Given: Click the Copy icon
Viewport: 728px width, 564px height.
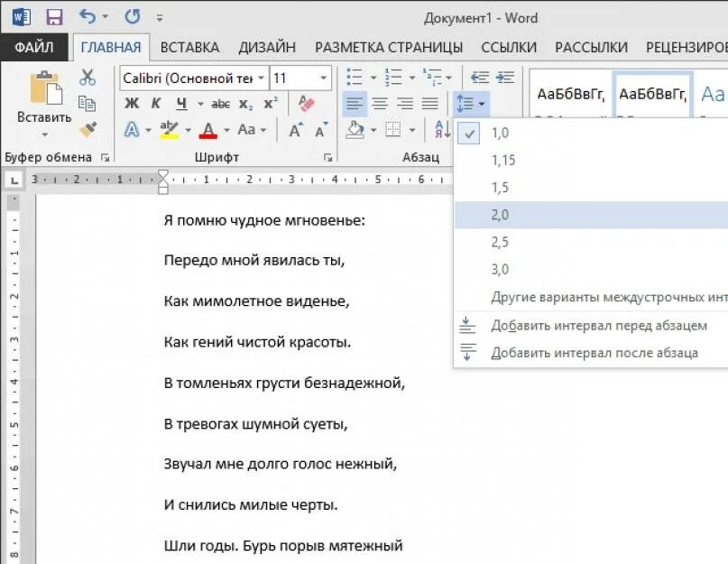Looking at the screenshot, I should pyautogui.click(x=88, y=103).
